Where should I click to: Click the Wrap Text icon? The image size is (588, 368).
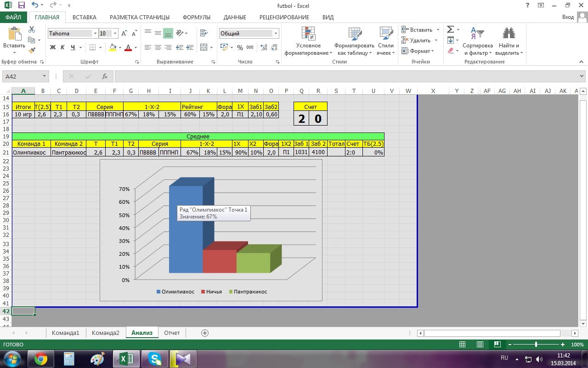pos(203,33)
